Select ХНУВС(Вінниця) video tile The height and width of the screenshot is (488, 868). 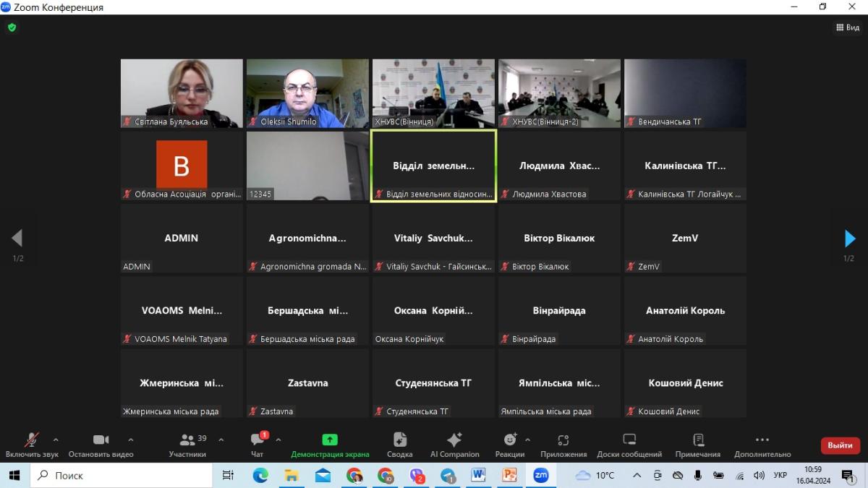click(x=433, y=93)
